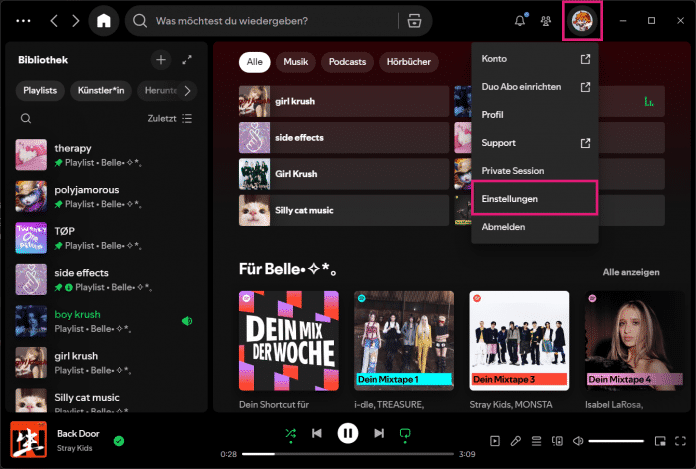Click the Alle anzeigen link
The width and height of the screenshot is (696, 469).
pos(630,272)
